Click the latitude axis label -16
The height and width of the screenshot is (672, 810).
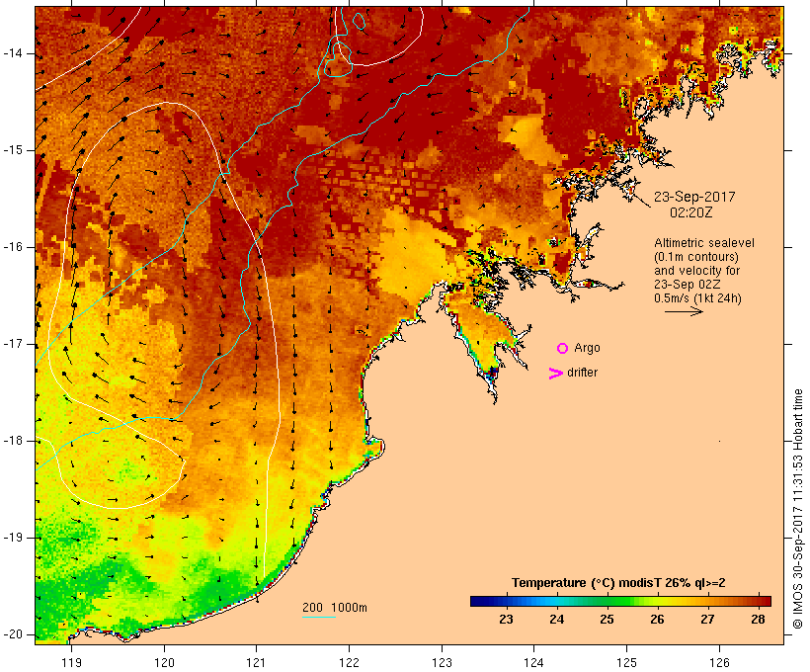(12, 247)
